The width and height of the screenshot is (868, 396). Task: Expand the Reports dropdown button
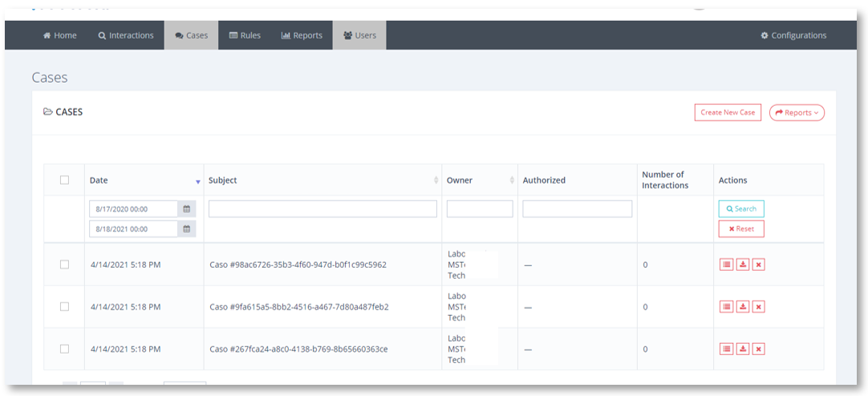[797, 112]
